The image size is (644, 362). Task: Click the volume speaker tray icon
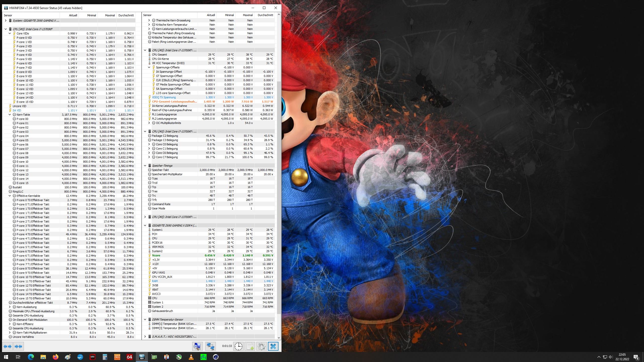(611, 357)
